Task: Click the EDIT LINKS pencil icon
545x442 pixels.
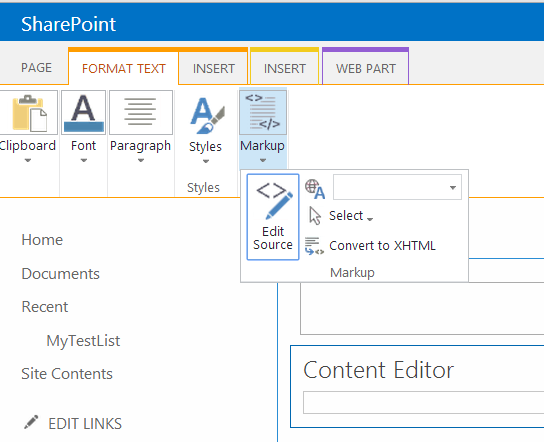Action: pos(31,422)
